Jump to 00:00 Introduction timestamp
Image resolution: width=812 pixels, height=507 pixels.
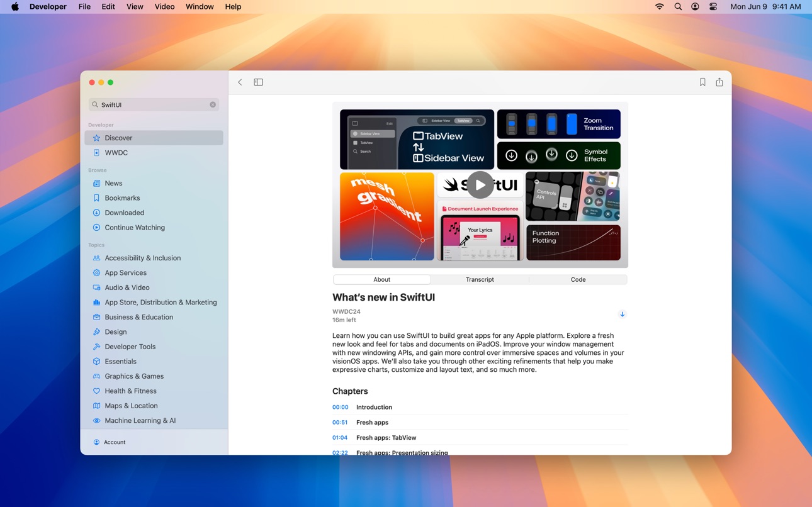click(x=340, y=407)
